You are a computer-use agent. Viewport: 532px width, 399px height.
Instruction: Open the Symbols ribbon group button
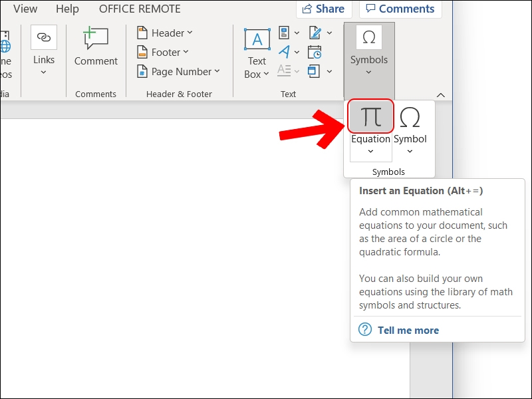[x=369, y=61]
